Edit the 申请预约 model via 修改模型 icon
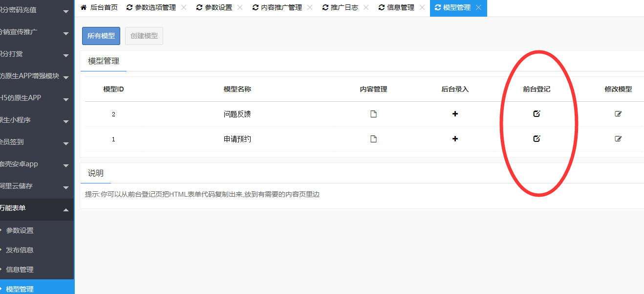This screenshot has height=294, width=644. pyautogui.click(x=618, y=139)
